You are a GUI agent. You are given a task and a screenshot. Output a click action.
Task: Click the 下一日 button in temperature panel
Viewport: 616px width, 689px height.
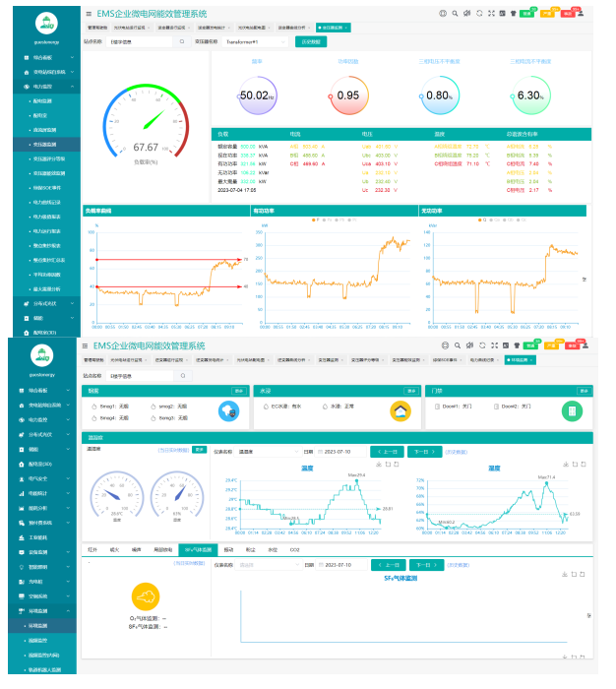pyautogui.click(x=425, y=451)
